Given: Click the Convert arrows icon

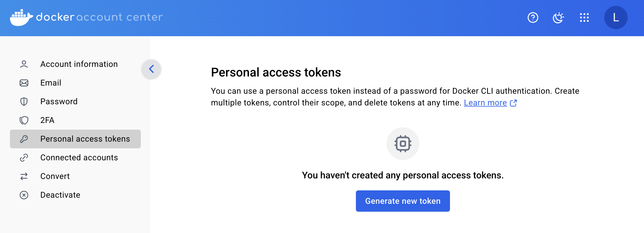Looking at the screenshot, I should [x=24, y=176].
